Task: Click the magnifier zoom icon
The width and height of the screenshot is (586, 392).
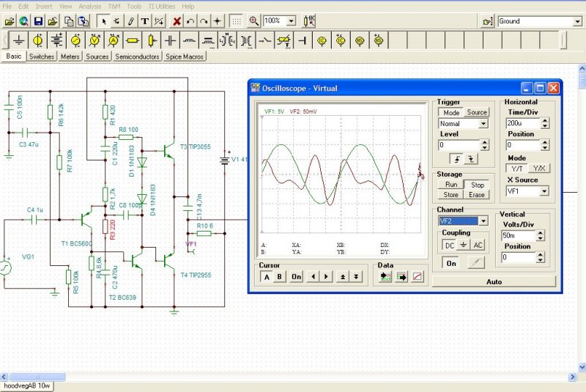Action: coord(253,21)
